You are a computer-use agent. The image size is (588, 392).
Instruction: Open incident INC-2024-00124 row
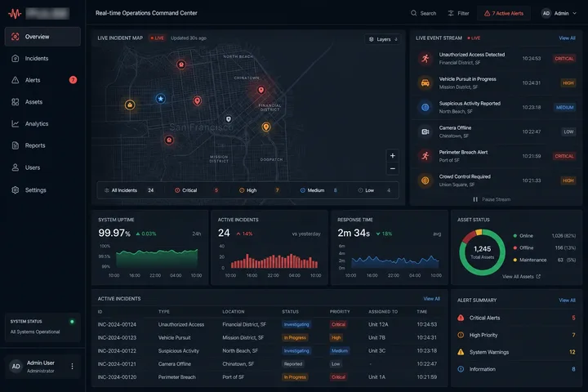coord(269,324)
